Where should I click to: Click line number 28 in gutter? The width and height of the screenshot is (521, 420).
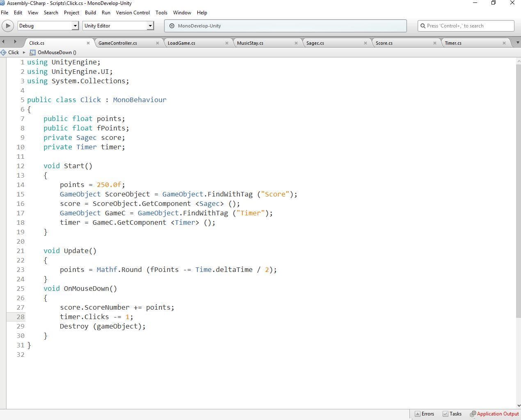pos(21,317)
